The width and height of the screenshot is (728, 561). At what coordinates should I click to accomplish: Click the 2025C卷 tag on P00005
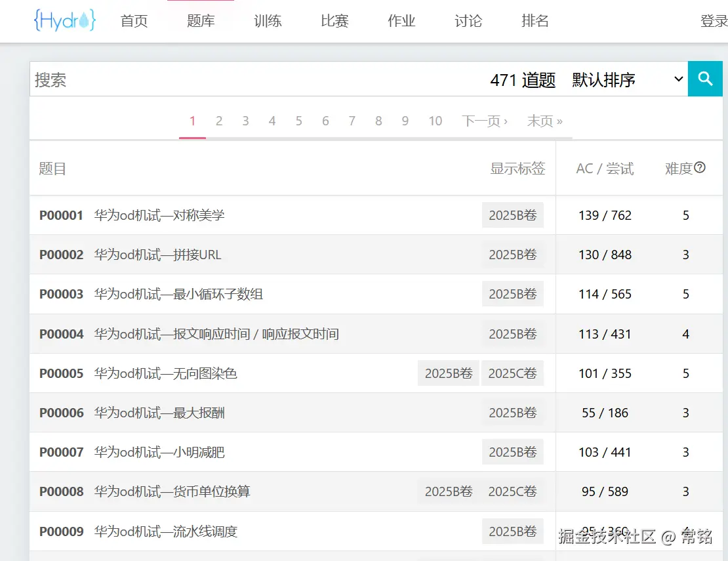(x=512, y=373)
